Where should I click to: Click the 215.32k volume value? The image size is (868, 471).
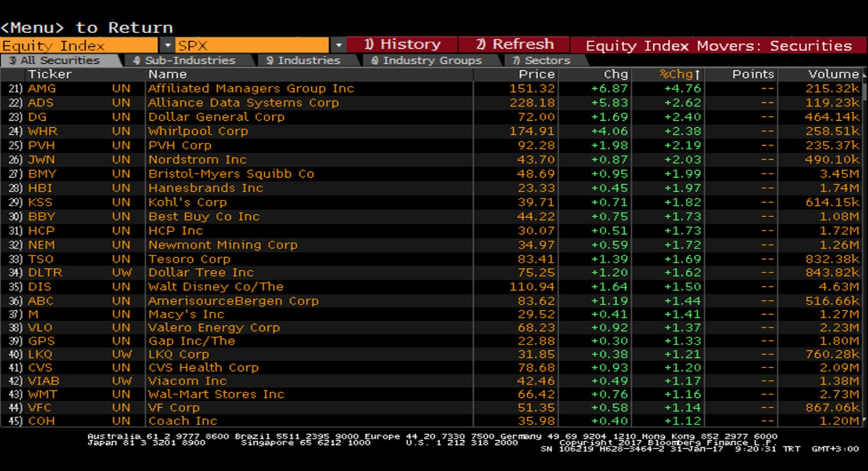tap(833, 88)
